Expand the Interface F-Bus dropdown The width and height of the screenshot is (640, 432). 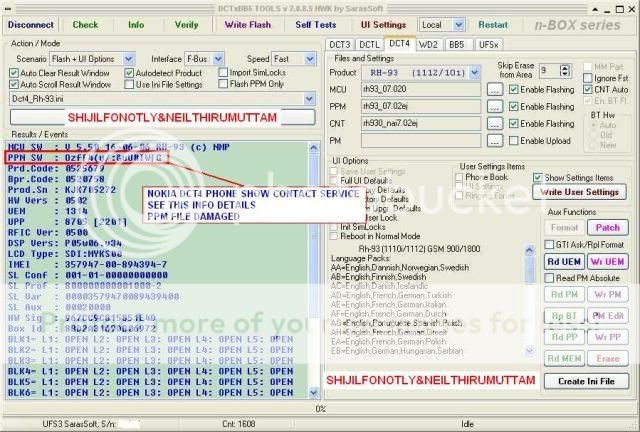click(218, 59)
